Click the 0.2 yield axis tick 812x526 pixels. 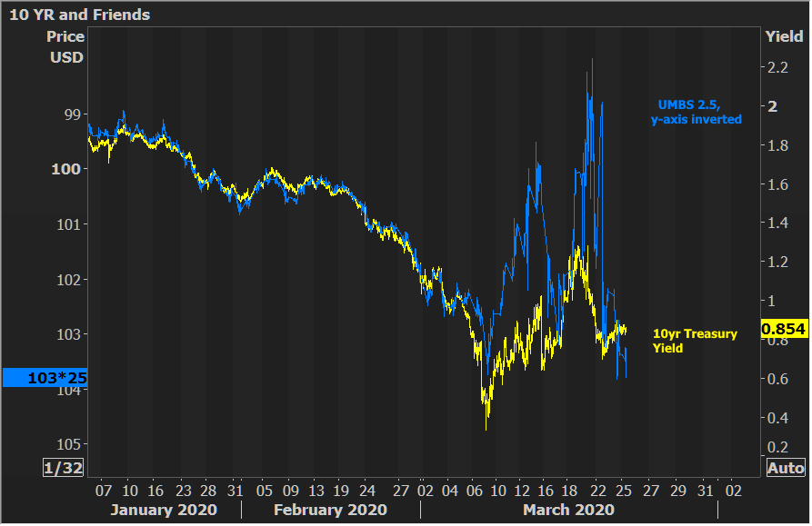[777, 447]
